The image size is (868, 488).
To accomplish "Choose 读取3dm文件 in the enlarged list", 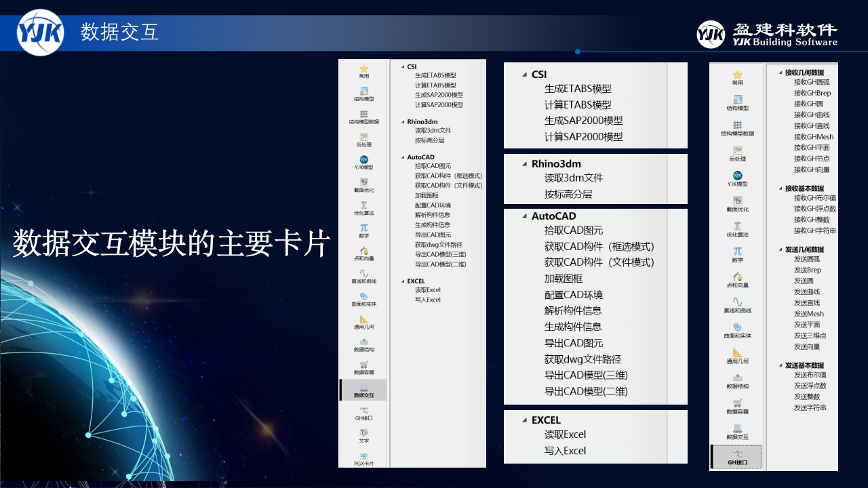I will coord(574,178).
